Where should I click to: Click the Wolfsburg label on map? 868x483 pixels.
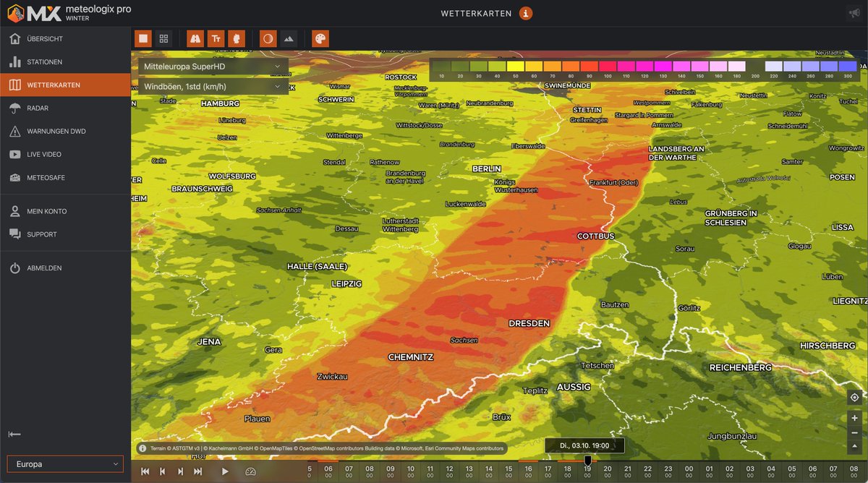pyautogui.click(x=232, y=176)
